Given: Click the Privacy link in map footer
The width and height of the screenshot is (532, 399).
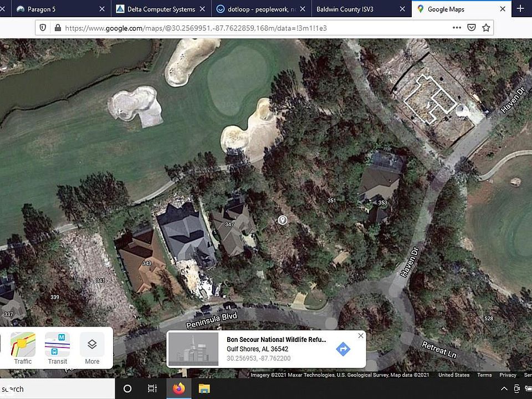Looking at the screenshot, I should tap(508, 375).
